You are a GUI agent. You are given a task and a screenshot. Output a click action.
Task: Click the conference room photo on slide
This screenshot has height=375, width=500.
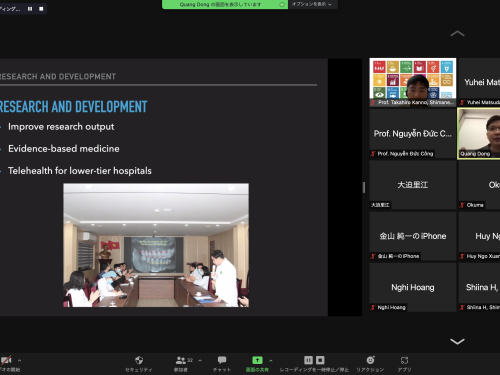(156, 245)
